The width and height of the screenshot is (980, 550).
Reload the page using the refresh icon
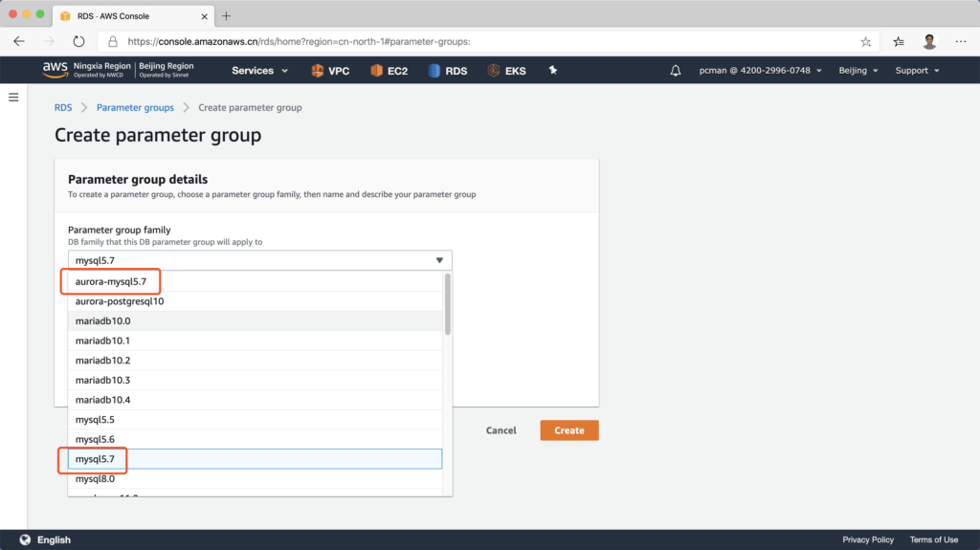[78, 41]
